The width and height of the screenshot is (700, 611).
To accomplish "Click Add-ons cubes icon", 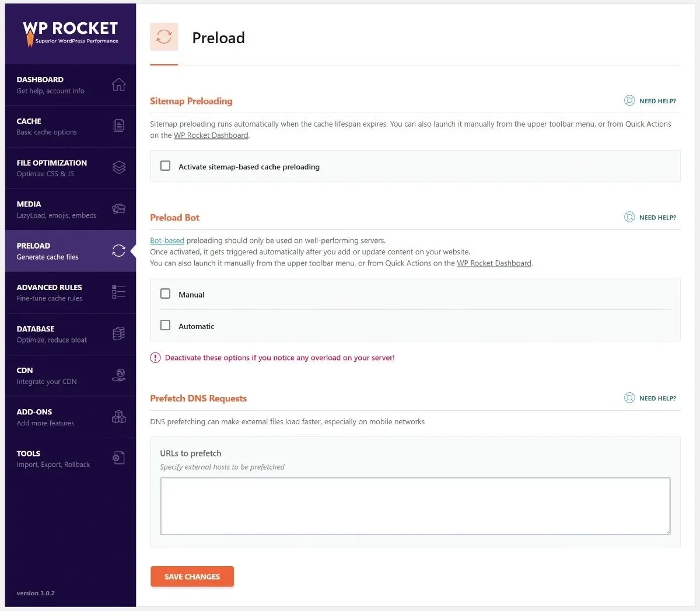I will tap(118, 417).
